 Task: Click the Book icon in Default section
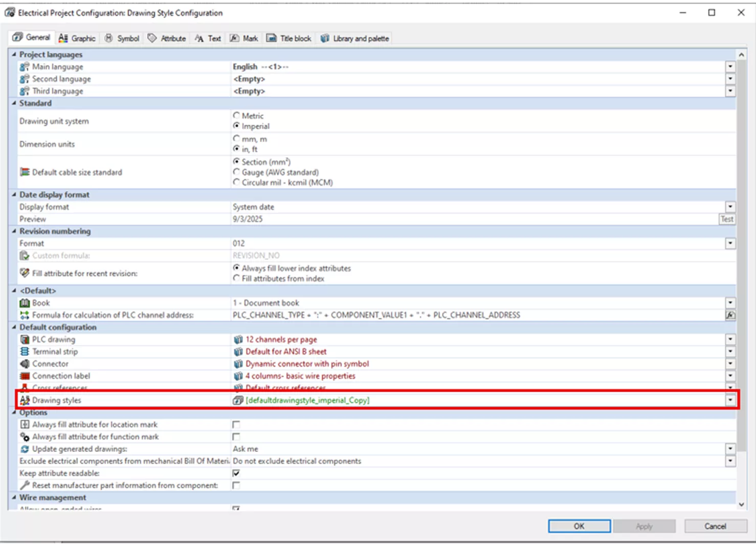click(24, 303)
